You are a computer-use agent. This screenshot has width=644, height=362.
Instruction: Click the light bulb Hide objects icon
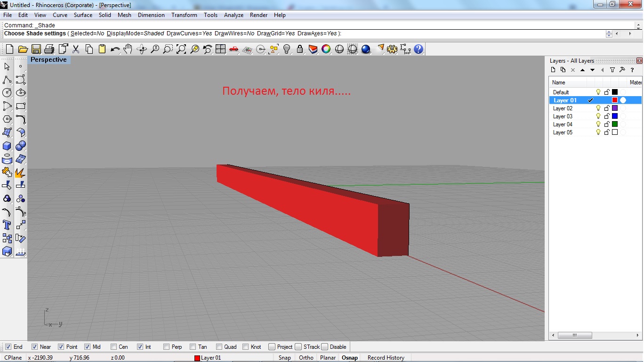pos(287,49)
